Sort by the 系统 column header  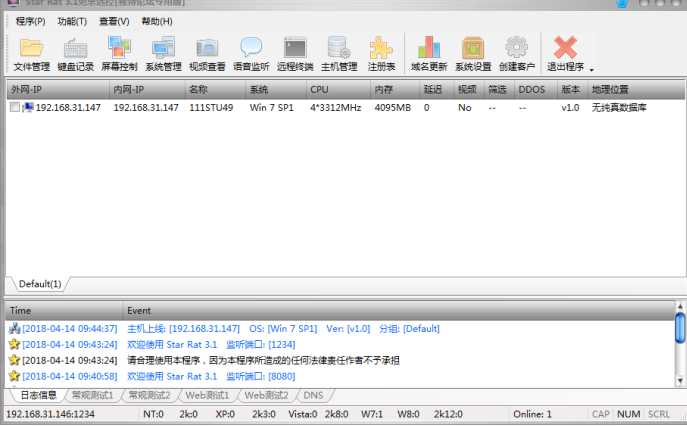point(276,90)
